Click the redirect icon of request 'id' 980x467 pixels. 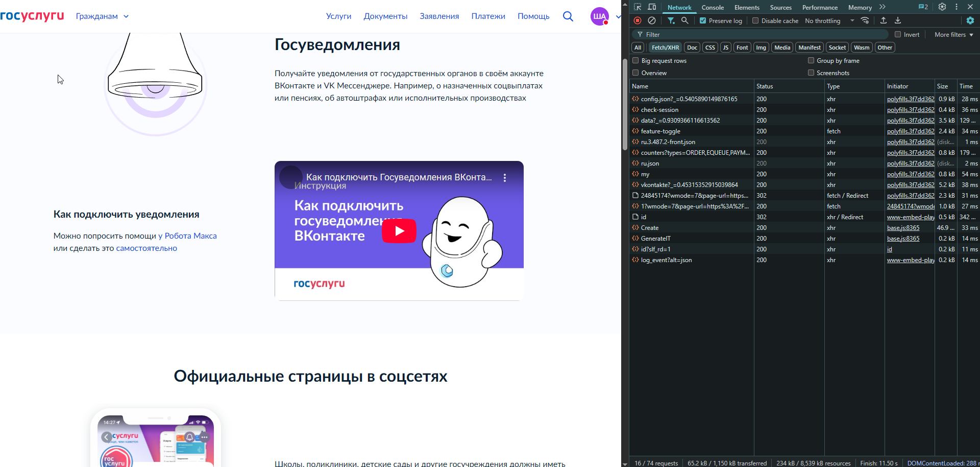pos(635,217)
